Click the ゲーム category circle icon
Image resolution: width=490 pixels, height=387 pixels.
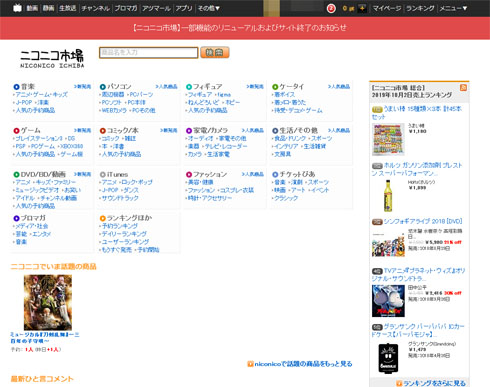coord(16,131)
